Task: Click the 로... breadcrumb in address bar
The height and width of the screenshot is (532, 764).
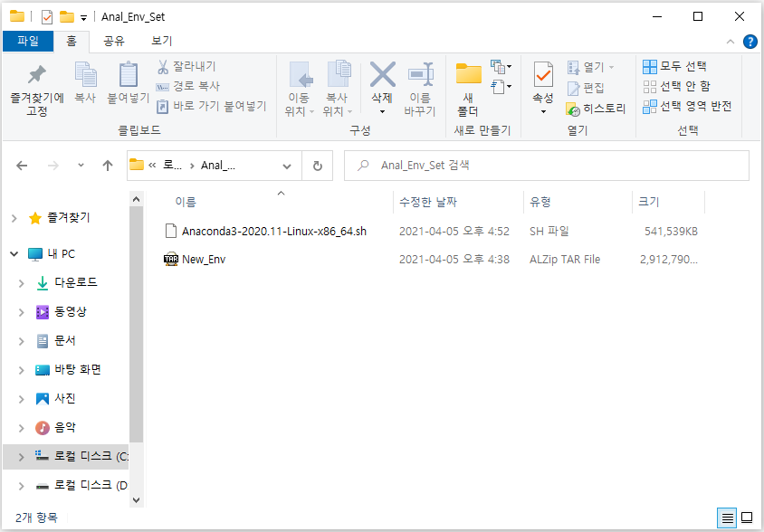Action: [172, 166]
